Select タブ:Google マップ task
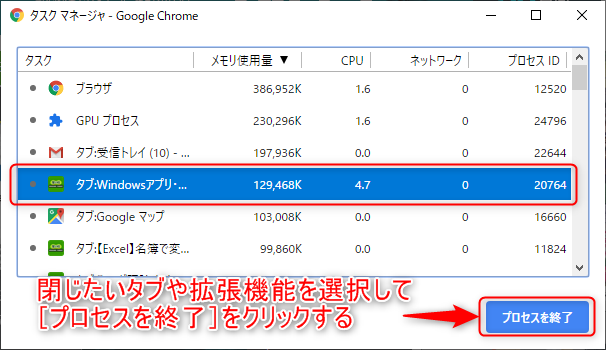 [120, 217]
